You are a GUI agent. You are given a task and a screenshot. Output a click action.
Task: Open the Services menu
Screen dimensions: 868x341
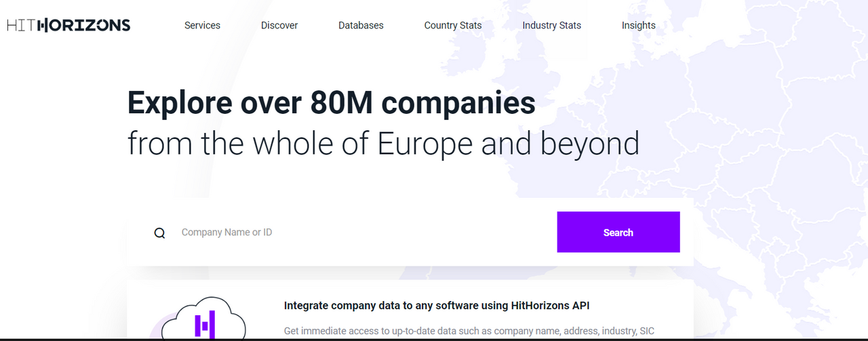pyautogui.click(x=202, y=25)
